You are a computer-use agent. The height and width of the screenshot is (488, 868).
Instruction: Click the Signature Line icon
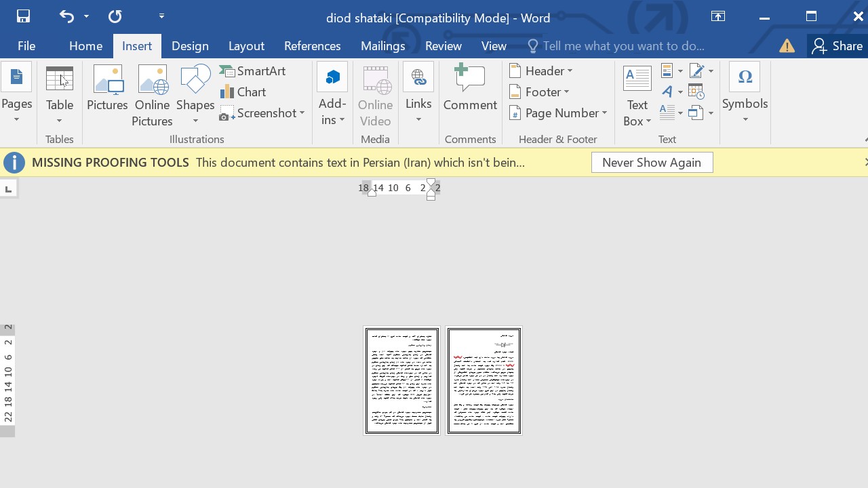click(696, 70)
